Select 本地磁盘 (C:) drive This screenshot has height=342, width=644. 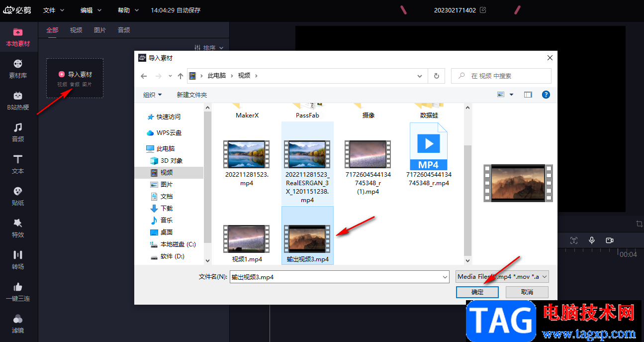(173, 244)
